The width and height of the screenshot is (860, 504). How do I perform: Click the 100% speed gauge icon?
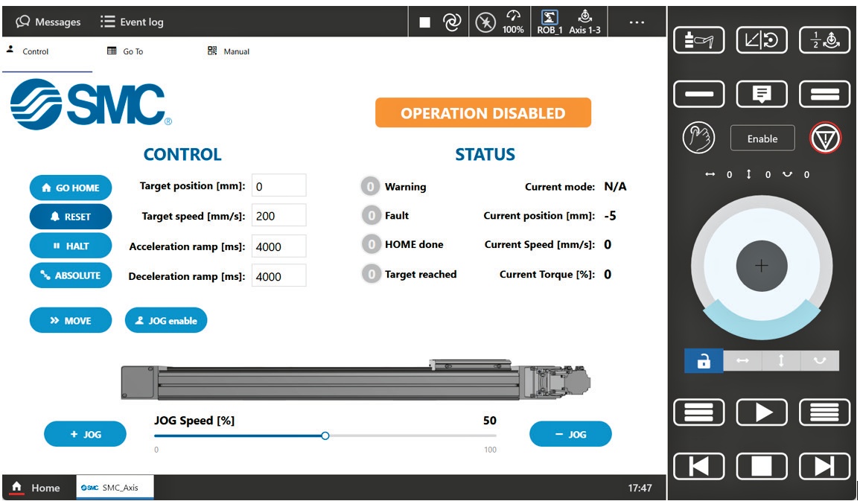[x=512, y=22]
